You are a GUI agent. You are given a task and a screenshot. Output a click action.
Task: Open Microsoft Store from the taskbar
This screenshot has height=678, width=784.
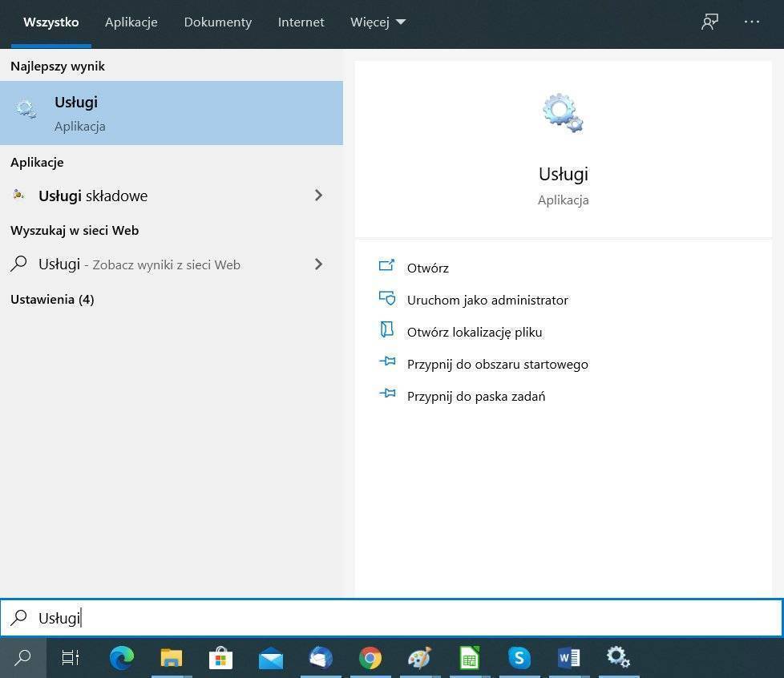[220, 658]
